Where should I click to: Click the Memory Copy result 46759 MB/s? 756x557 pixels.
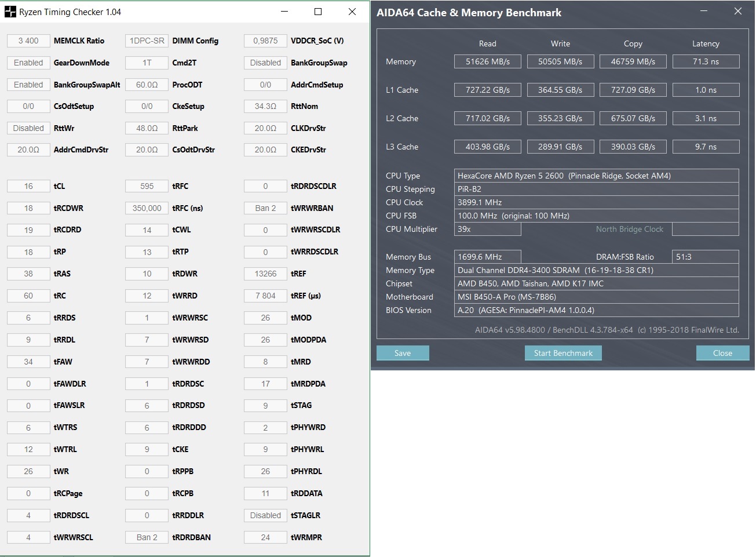coord(633,61)
